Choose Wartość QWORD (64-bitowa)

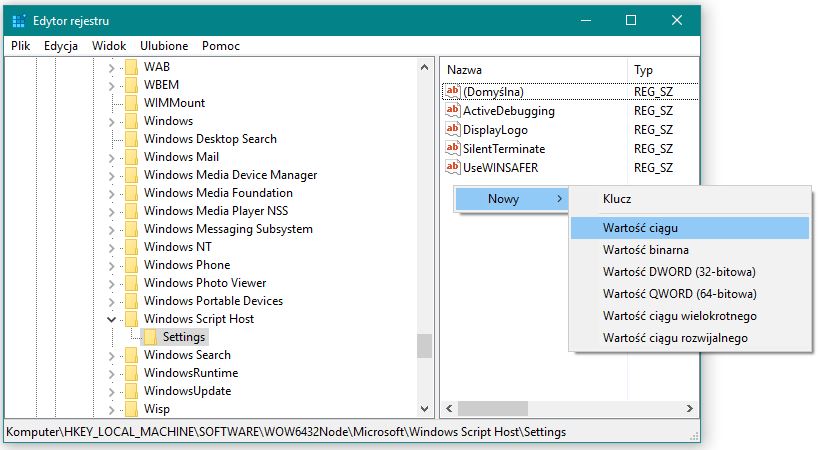tap(690, 294)
